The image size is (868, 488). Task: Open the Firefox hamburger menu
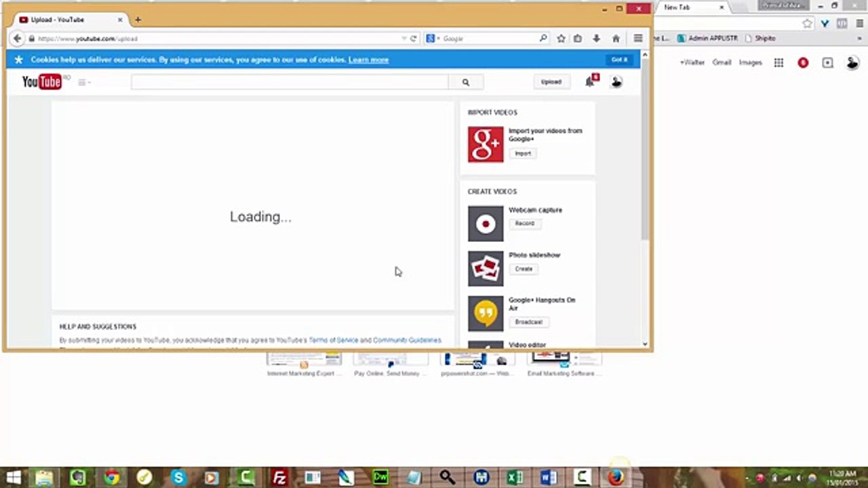tap(638, 39)
